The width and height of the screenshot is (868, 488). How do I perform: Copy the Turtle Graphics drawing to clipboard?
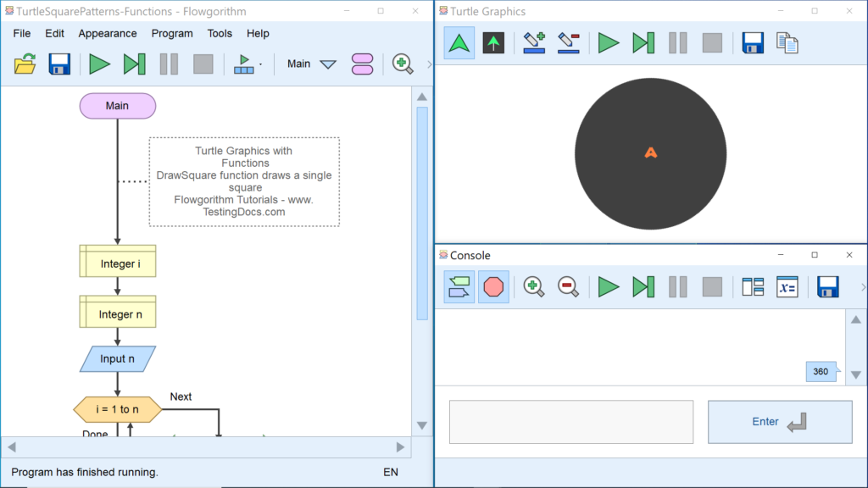[x=786, y=42]
